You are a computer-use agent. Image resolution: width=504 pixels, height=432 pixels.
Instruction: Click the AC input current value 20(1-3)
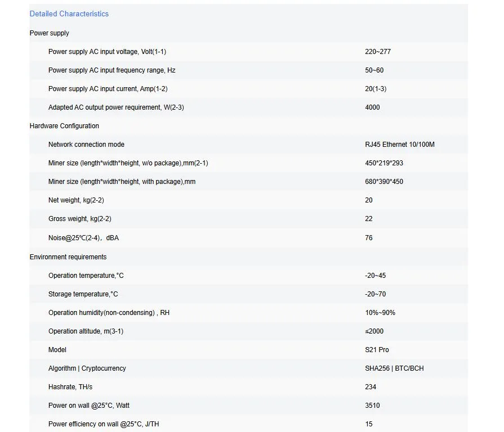pos(376,89)
